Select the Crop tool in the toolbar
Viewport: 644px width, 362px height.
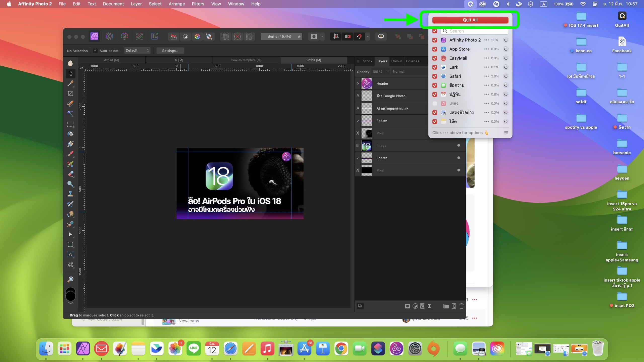[x=70, y=94]
